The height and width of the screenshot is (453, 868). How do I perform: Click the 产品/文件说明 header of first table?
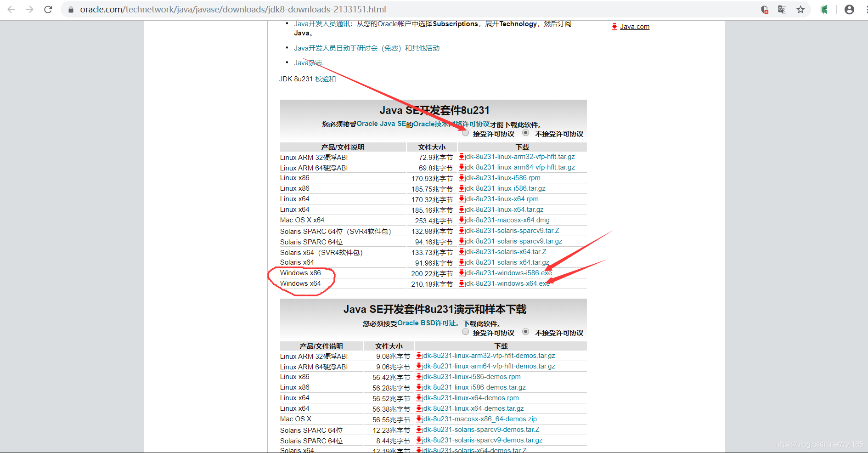pos(343,147)
